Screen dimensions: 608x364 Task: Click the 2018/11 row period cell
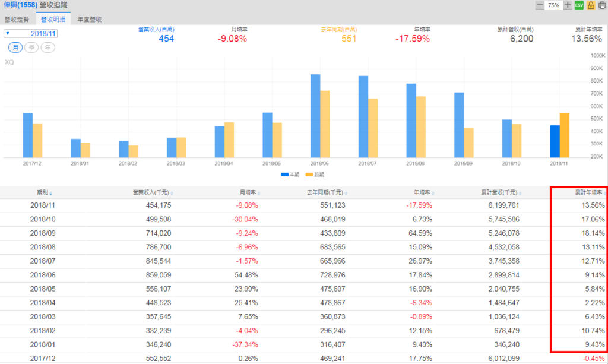[x=43, y=205]
